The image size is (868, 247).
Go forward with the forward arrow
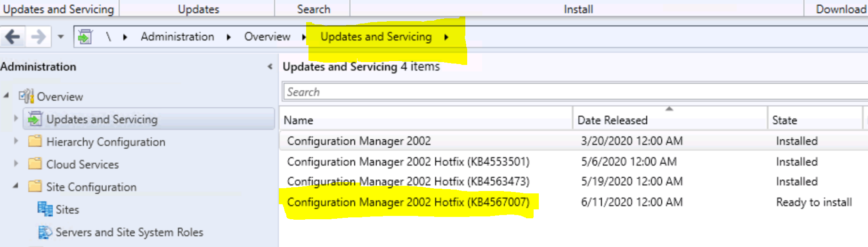click(x=38, y=36)
